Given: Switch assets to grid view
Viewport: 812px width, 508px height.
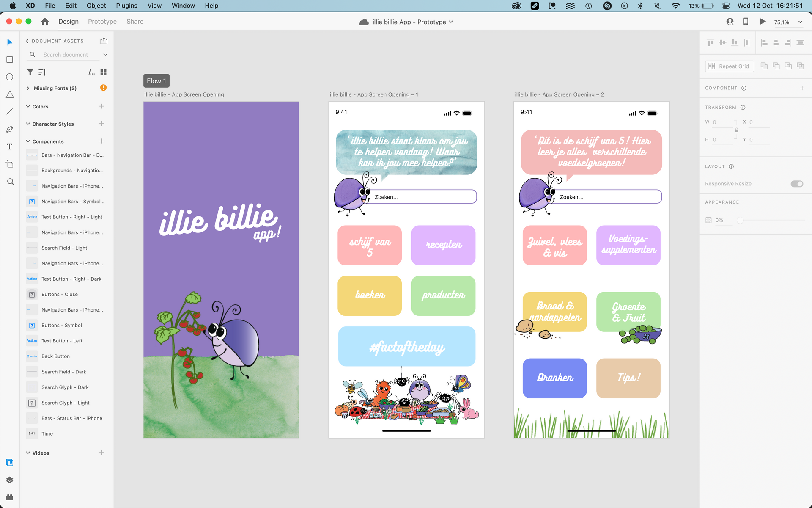Looking at the screenshot, I should click(x=104, y=72).
